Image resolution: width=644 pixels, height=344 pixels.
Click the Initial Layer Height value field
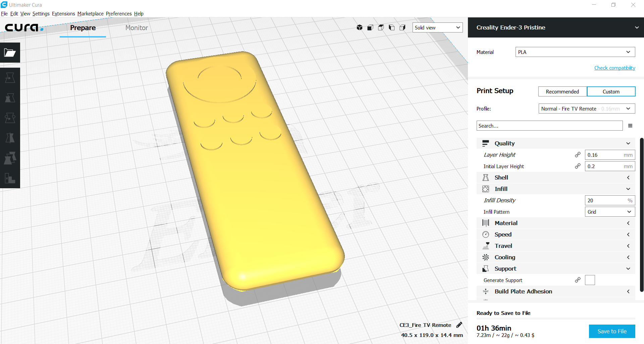(x=610, y=166)
